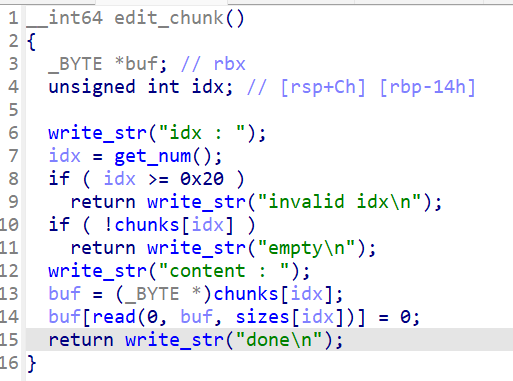Click the 0x20 constant on line 8
This screenshot has width=513, height=381.
[x=202, y=179]
